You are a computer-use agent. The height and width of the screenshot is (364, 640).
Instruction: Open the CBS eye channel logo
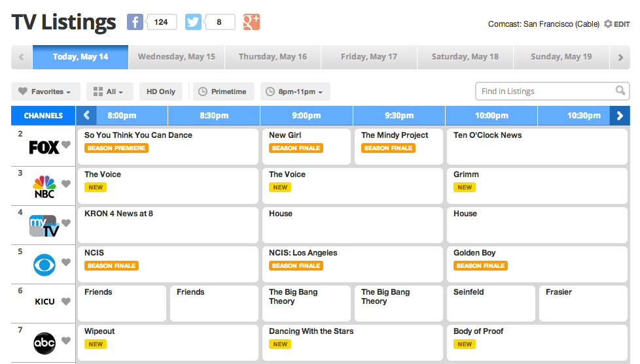44,265
